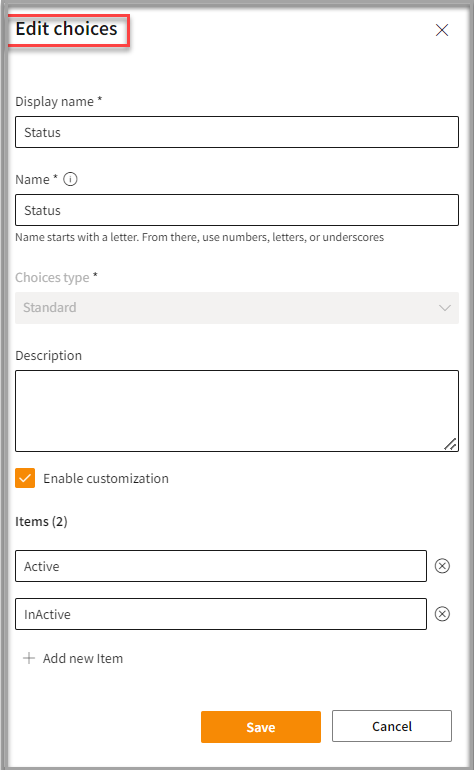474x770 pixels.
Task: Save the choices changes
Action: click(261, 727)
